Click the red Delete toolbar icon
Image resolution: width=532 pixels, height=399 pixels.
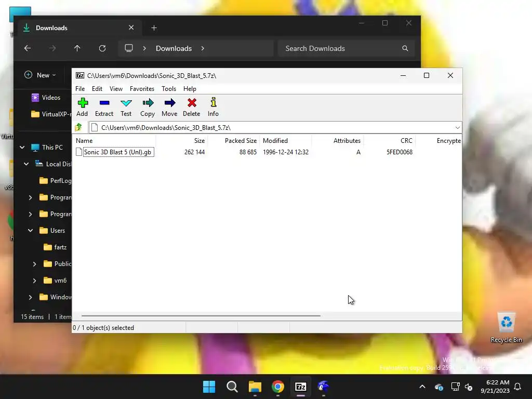(x=191, y=107)
